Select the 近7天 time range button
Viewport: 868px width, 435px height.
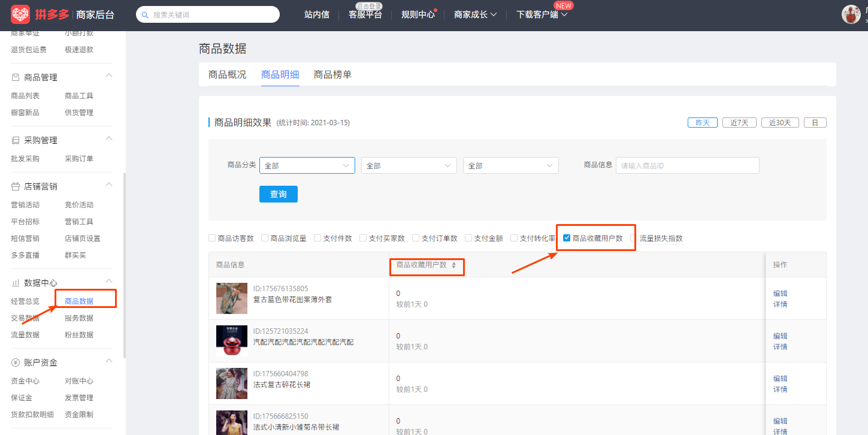tap(739, 122)
